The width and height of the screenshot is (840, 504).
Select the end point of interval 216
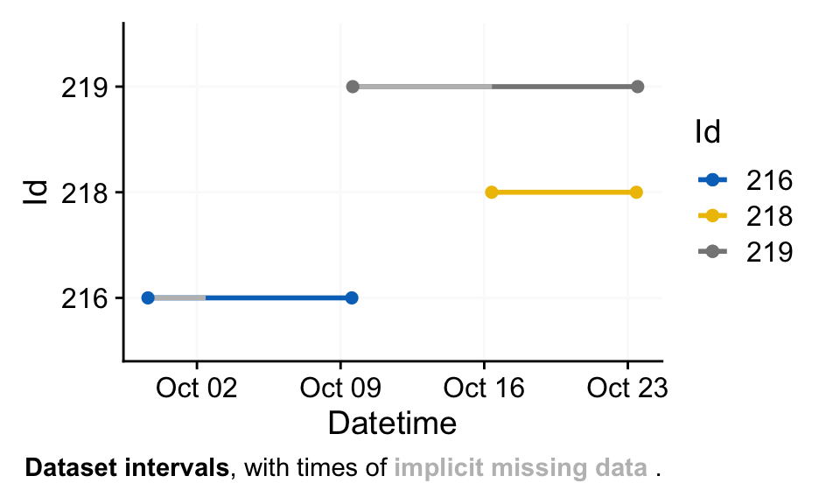pos(352,297)
